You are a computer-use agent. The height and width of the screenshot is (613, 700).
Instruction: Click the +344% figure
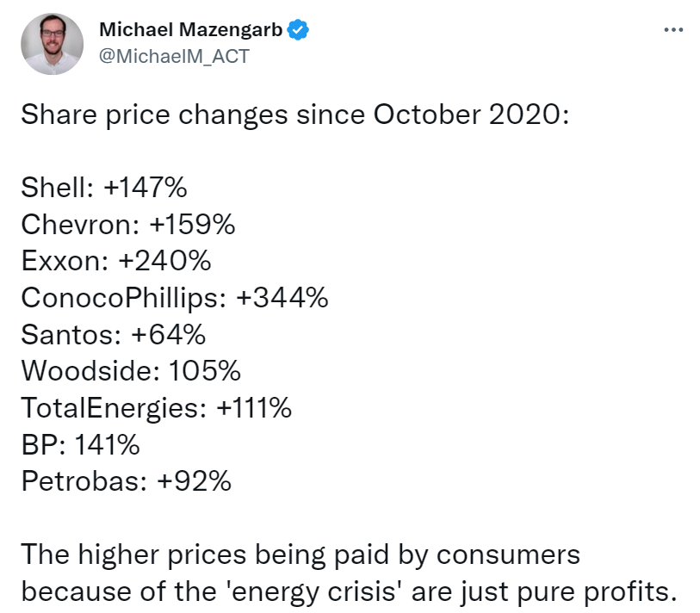(282, 297)
